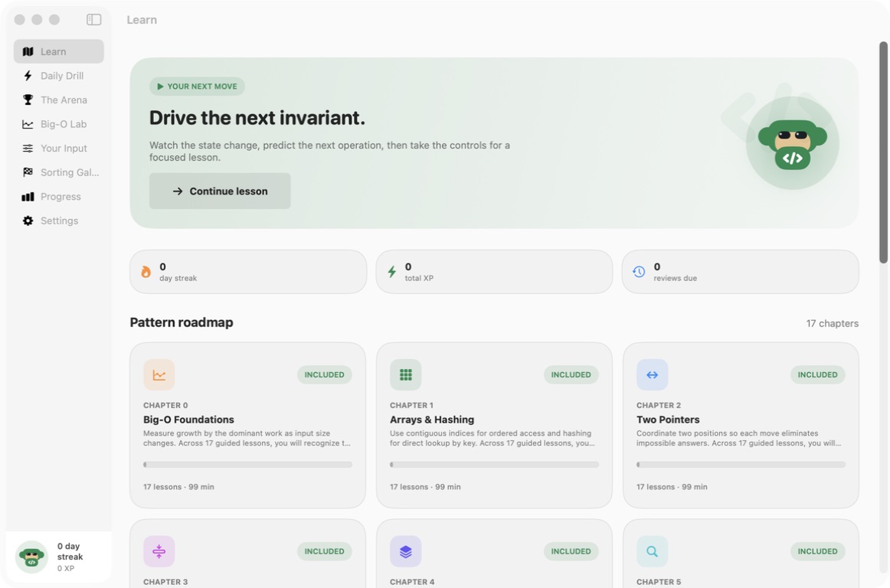Open the Two Pointers chapter card

click(741, 425)
